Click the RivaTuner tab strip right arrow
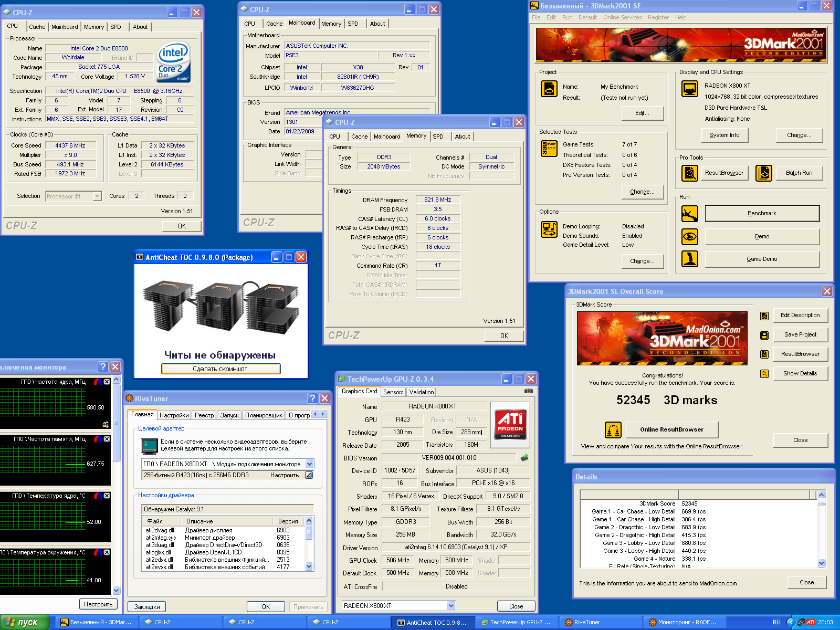Image resolution: width=840 pixels, height=630 pixels. click(323, 414)
